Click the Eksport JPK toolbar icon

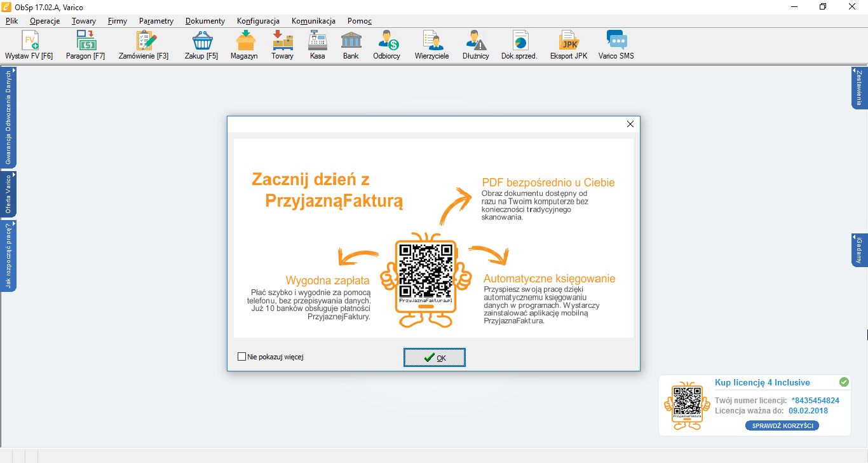tap(569, 45)
